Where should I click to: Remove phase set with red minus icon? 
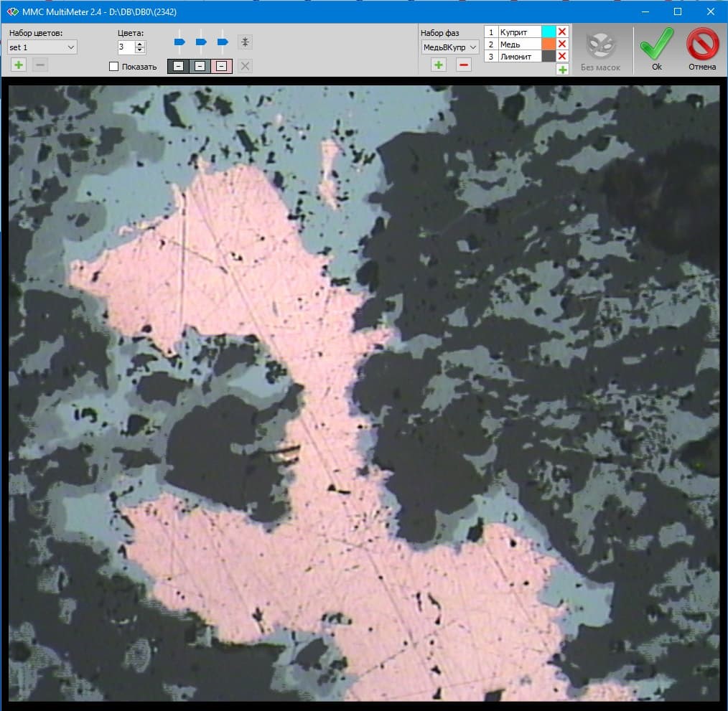pyautogui.click(x=464, y=65)
